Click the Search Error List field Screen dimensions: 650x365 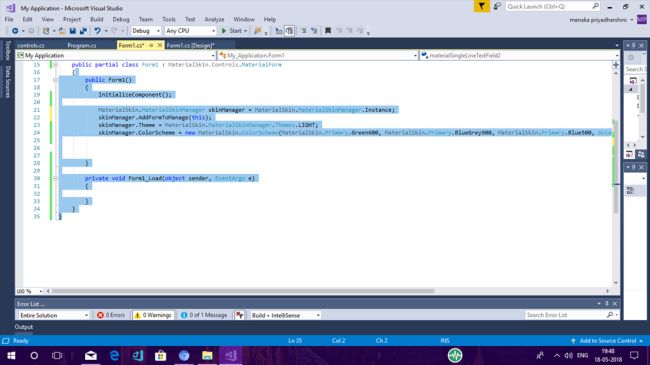pos(571,315)
